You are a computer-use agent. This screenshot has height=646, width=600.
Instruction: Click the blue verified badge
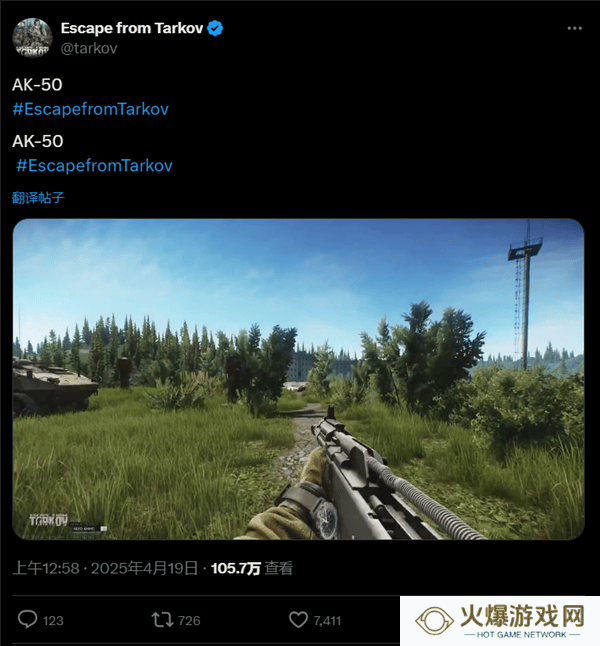coord(215,28)
